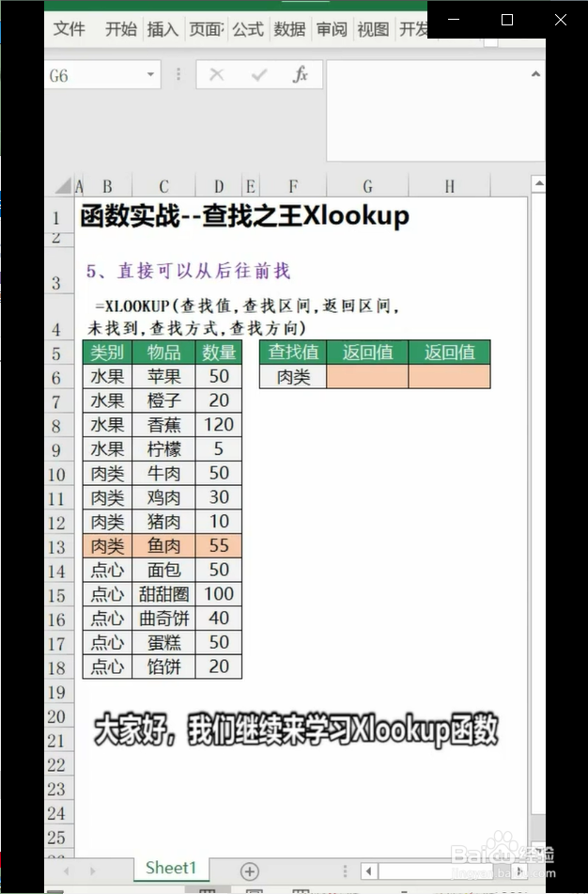Select column D header
This screenshot has width=588, height=894.
point(219,186)
